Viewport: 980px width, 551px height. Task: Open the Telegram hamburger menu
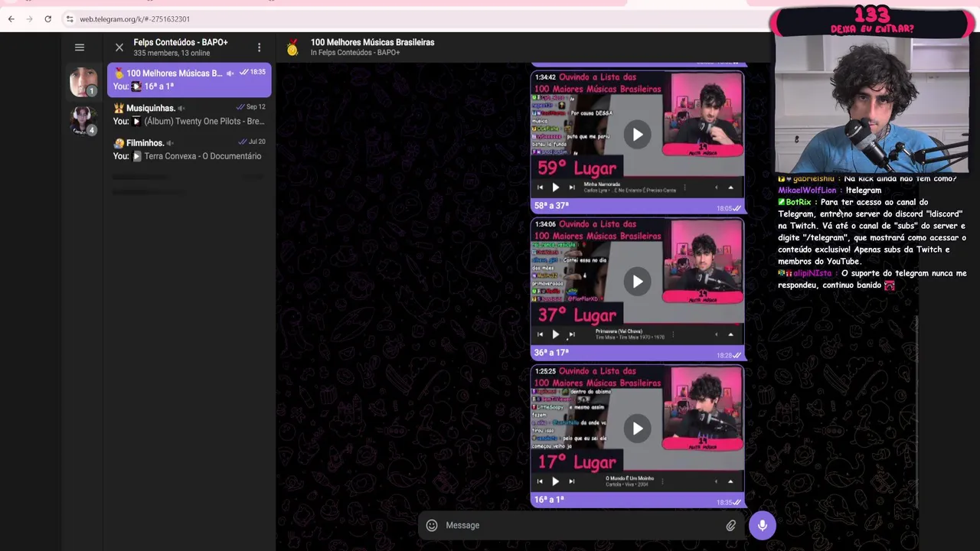[80, 47]
